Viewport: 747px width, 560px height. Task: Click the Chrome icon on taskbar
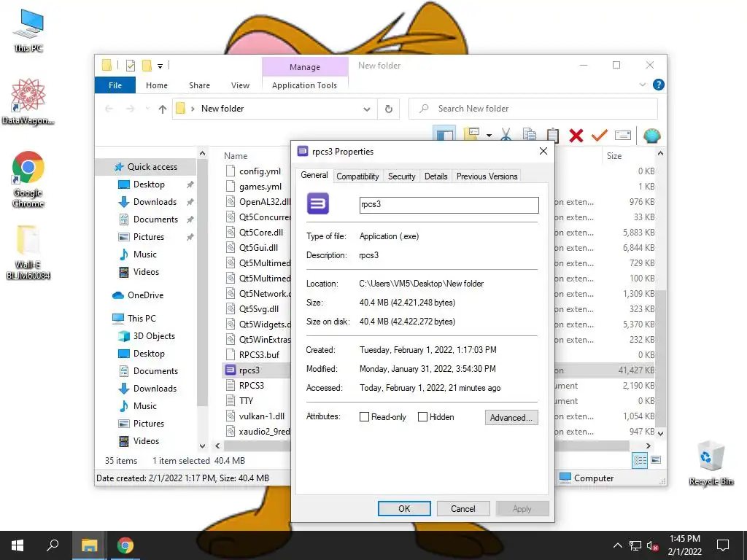(x=125, y=545)
